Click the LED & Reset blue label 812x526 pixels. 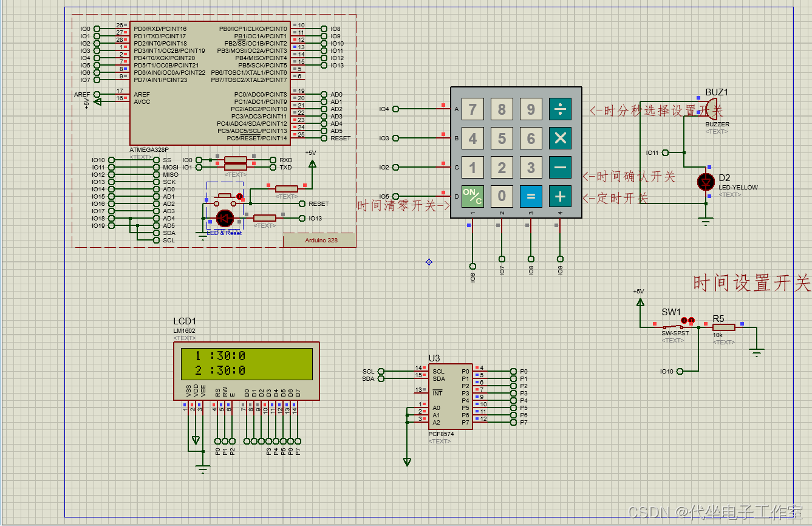(x=224, y=233)
